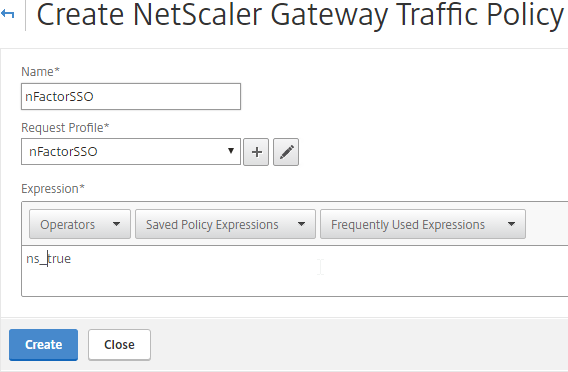568x372 pixels.
Task: Open the Request Profile nFactorSSO dropdown
Action: point(131,151)
